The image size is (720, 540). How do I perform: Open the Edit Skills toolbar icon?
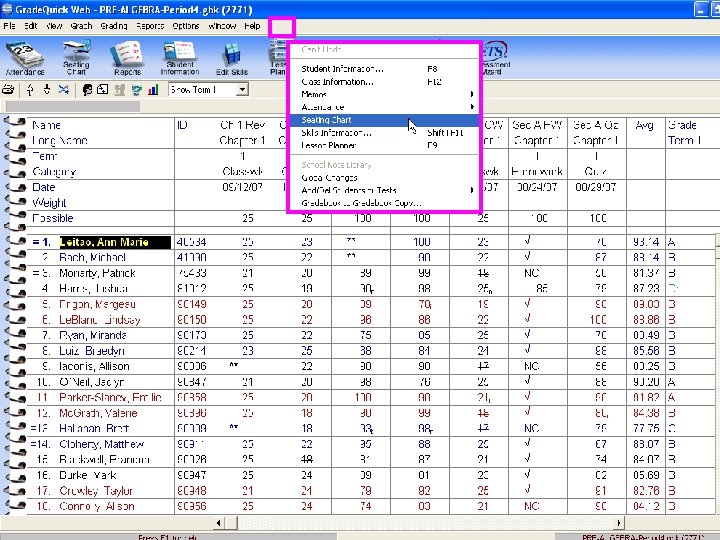[x=232, y=56]
